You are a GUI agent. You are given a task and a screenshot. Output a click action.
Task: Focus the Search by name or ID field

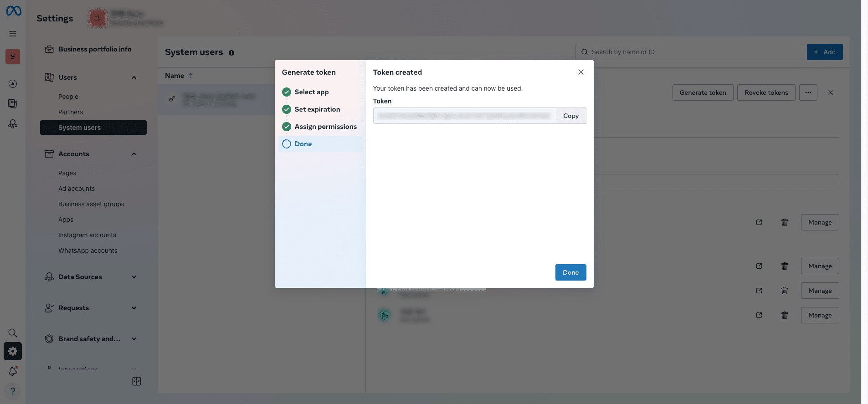[x=689, y=52]
